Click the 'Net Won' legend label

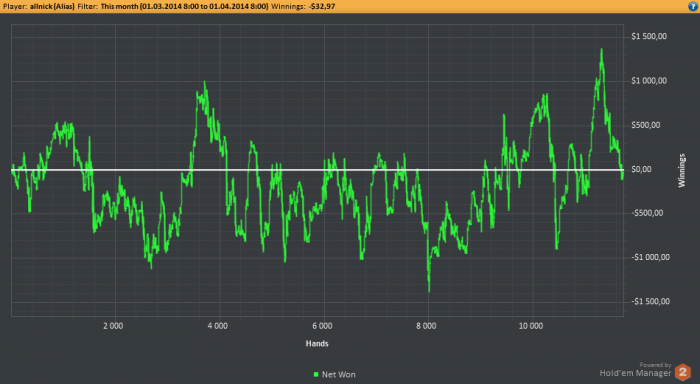pos(338,375)
